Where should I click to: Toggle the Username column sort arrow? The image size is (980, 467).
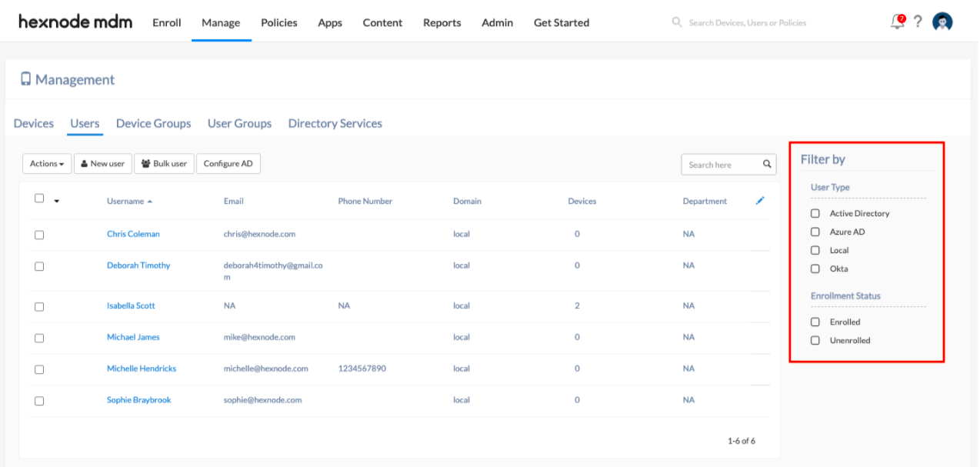tap(151, 200)
